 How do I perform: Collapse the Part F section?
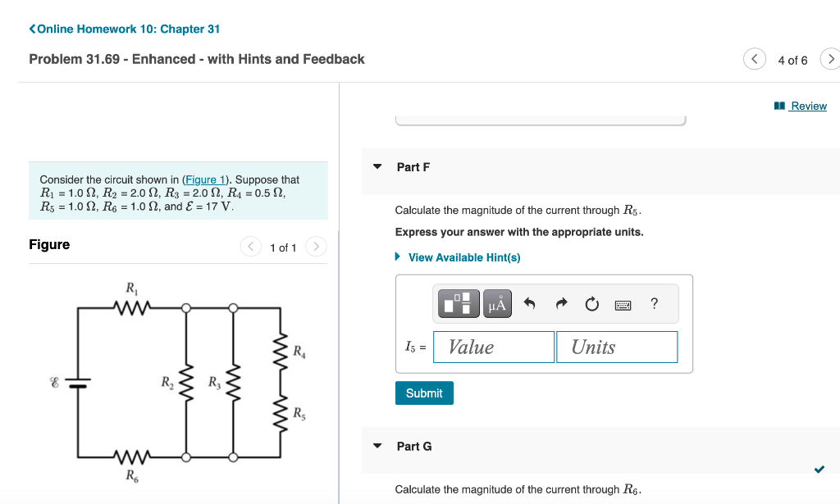tap(377, 166)
